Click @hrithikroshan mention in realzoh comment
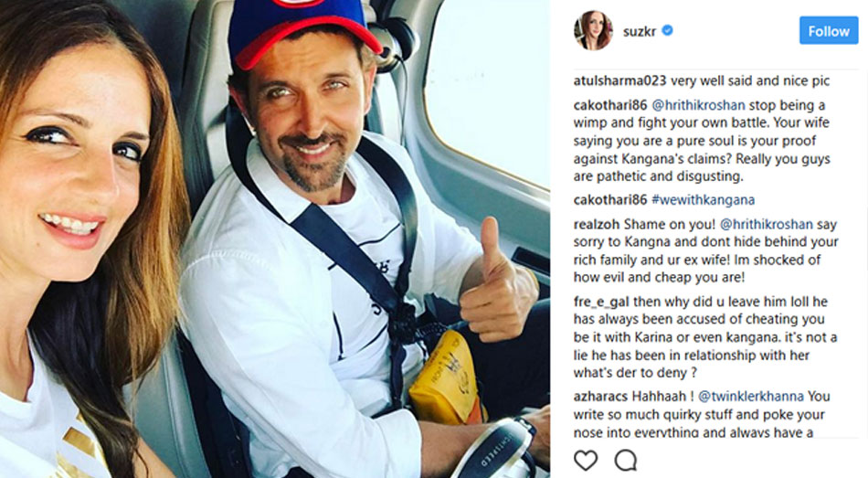 (x=767, y=224)
